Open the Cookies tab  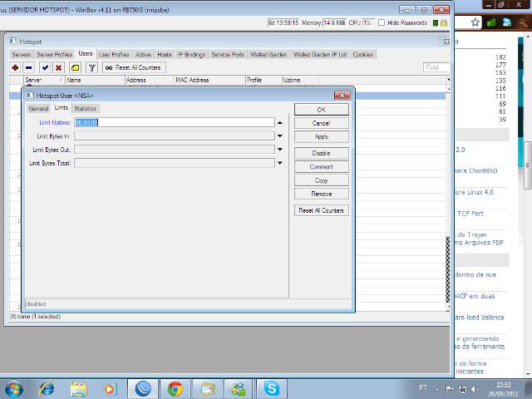(x=362, y=54)
